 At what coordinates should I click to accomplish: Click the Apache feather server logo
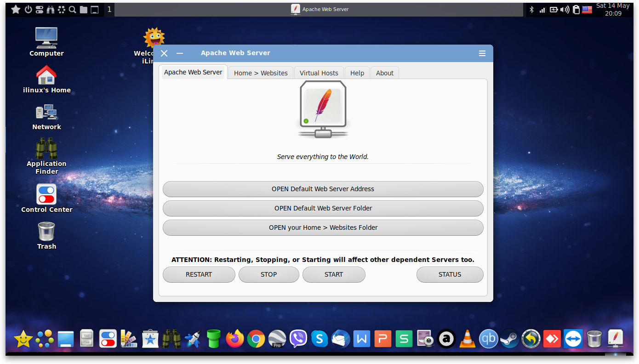(x=323, y=109)
